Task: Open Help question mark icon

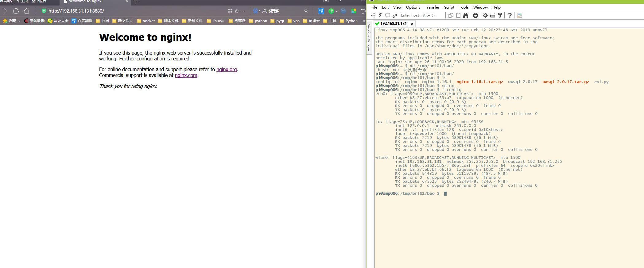Action: point(510,15)
